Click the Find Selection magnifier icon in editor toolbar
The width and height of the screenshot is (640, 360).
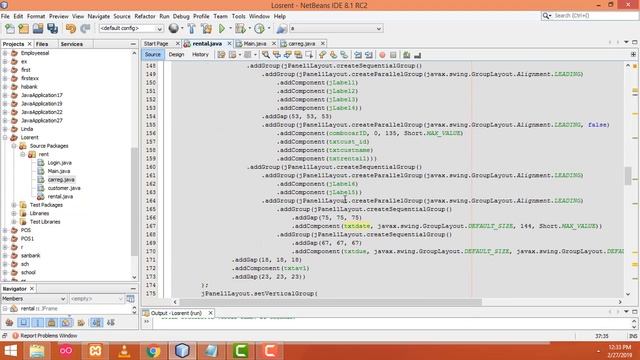[266, 55]
